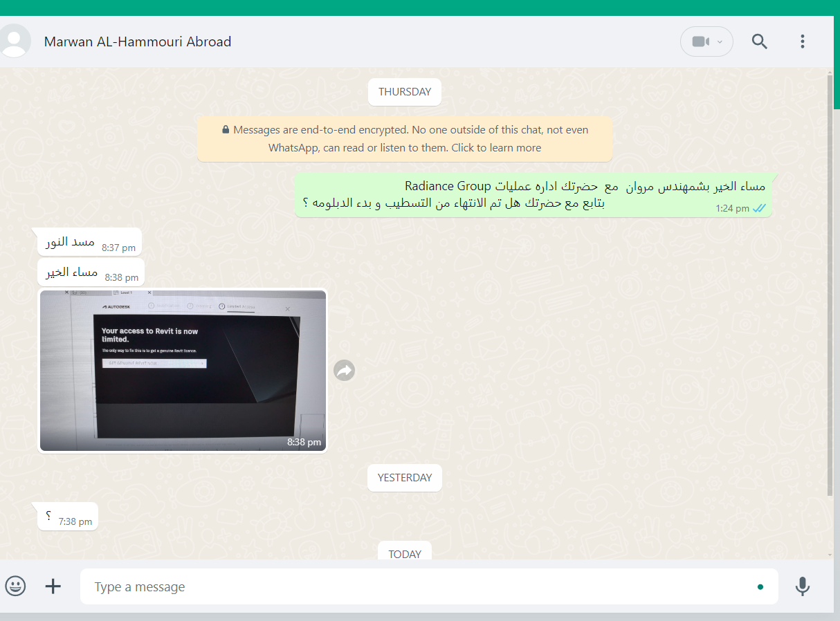This screenshot has width=840, height=621.
Task: Select the green Radiance Group message
Action: (x=533, y=195)
